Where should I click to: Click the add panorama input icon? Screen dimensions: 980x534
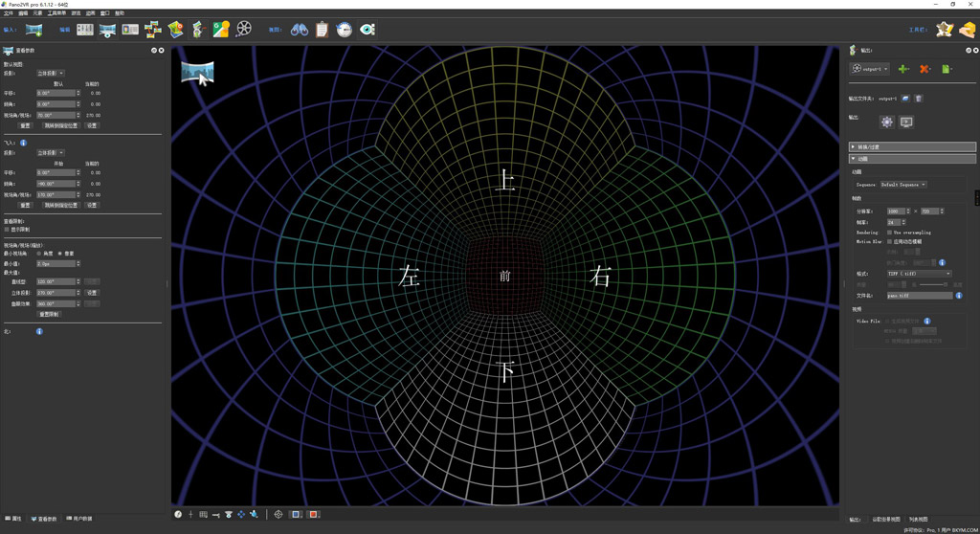point(33,30)
